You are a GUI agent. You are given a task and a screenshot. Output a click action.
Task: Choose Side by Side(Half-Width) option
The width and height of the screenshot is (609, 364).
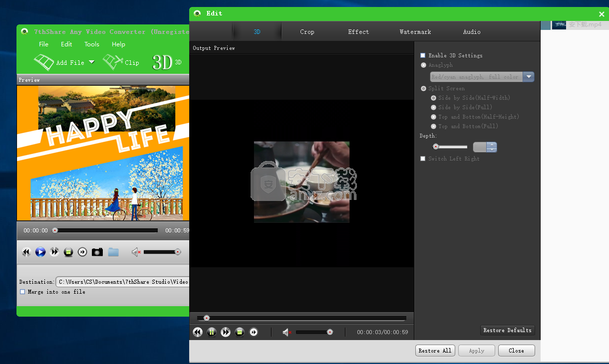pos(434,98)
